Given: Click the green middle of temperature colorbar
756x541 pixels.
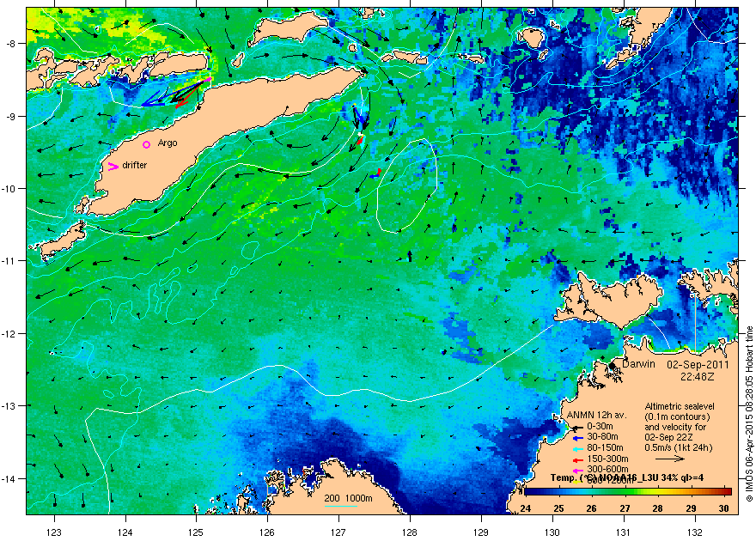Looking at the screenshot, I should pos(628,492).
